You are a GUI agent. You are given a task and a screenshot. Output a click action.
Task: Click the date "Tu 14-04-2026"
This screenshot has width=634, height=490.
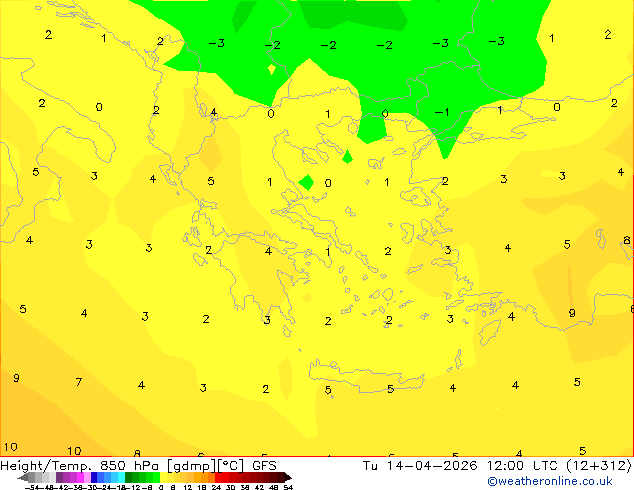(420, 466)
